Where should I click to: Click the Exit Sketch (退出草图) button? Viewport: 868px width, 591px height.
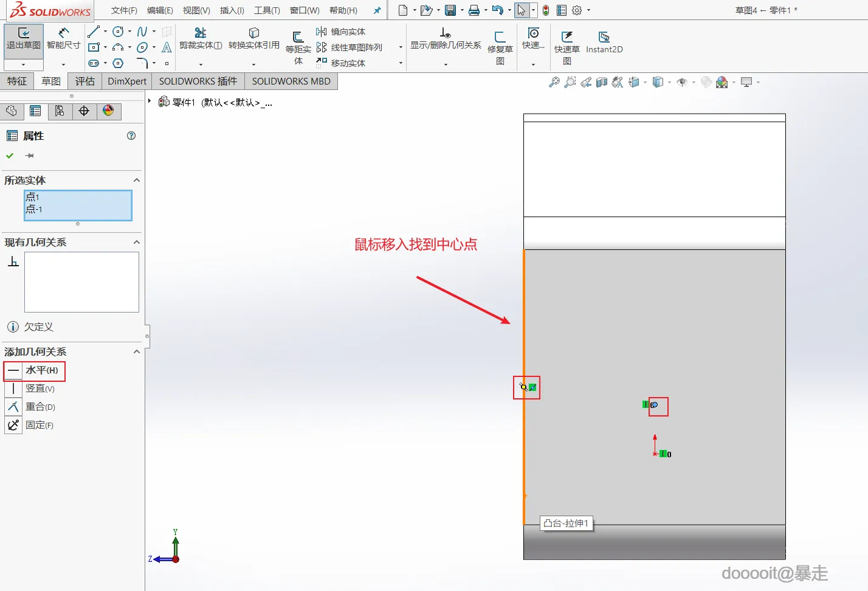pos(24,41)
